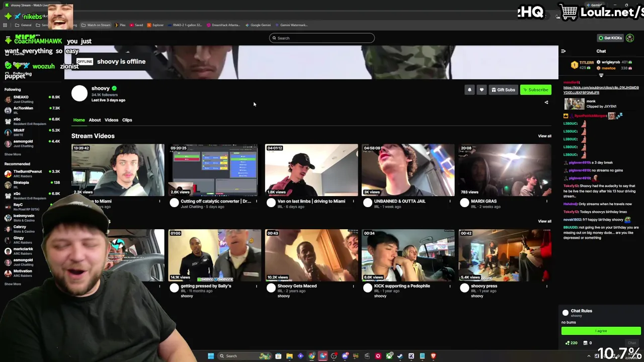Toggle the heart follow button
This screenshot has height=362, width=644.
click(481, 90)
